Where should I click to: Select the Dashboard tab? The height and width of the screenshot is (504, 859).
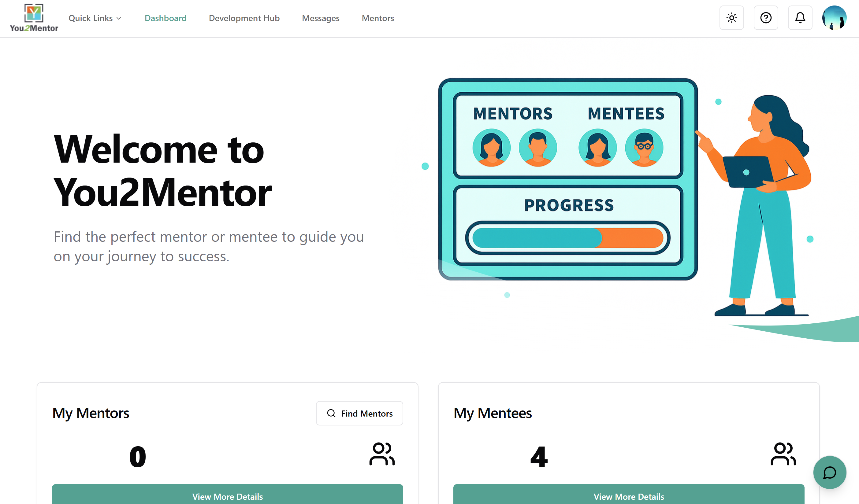(x=166, y=18)
